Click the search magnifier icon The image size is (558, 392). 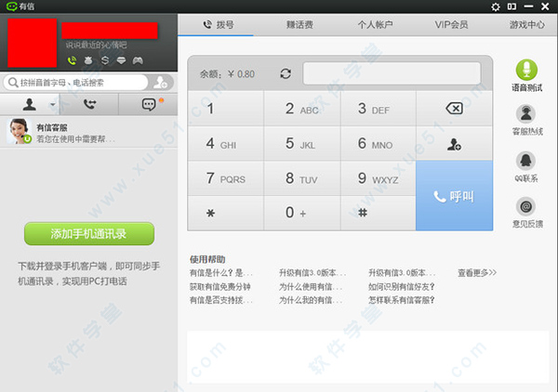(13, 83)
